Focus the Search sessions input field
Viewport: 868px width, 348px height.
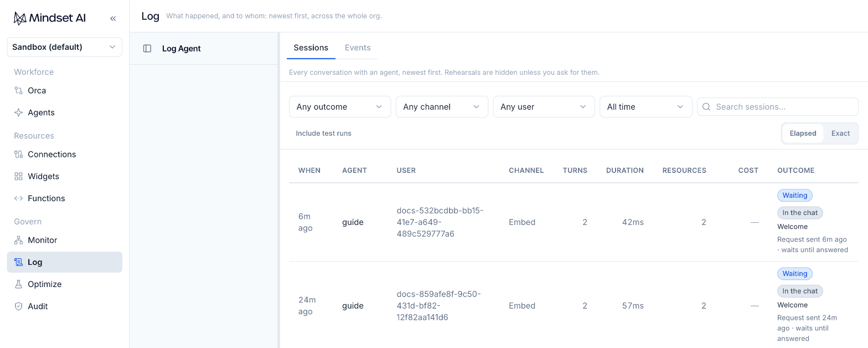(778, 107)
